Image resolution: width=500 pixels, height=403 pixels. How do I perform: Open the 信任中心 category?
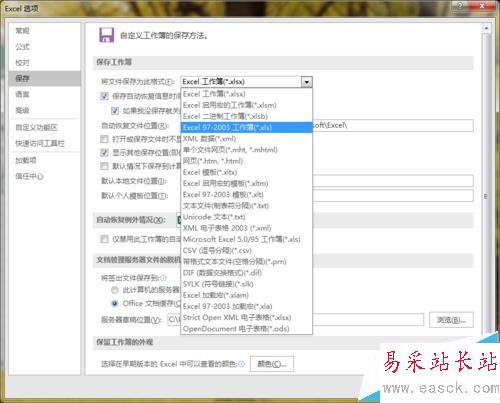[29, 176]
